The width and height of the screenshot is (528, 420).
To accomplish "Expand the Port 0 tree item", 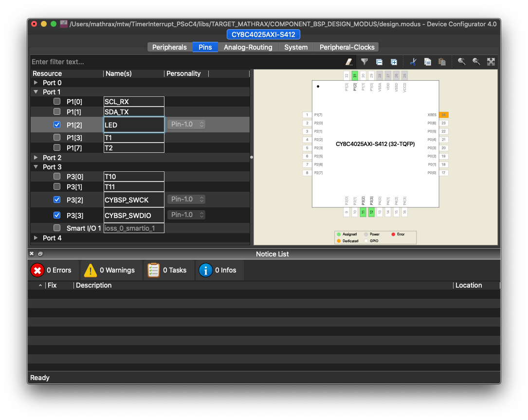I will (x=36, y=82).
